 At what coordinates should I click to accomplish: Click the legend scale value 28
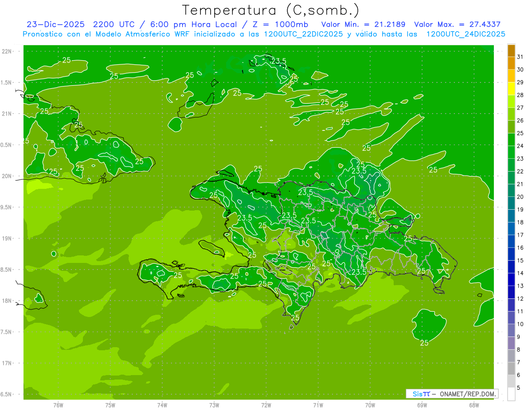(520, 95)
